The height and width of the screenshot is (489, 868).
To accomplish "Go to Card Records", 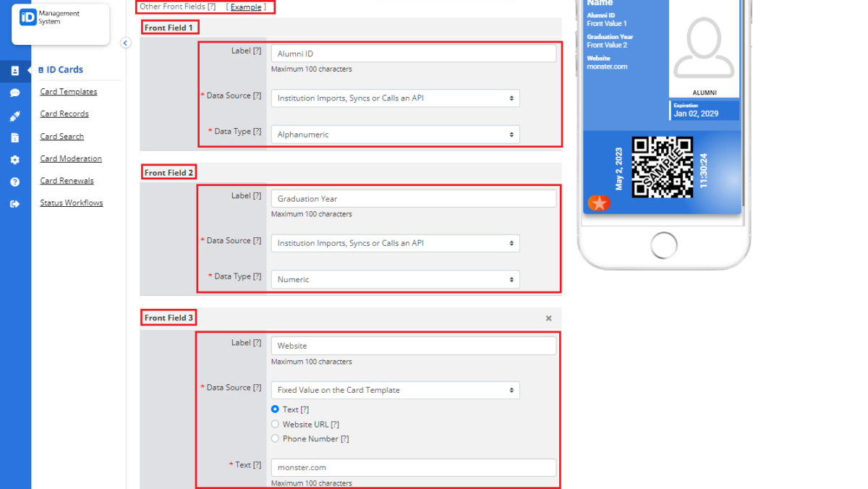I will [64, 114].
